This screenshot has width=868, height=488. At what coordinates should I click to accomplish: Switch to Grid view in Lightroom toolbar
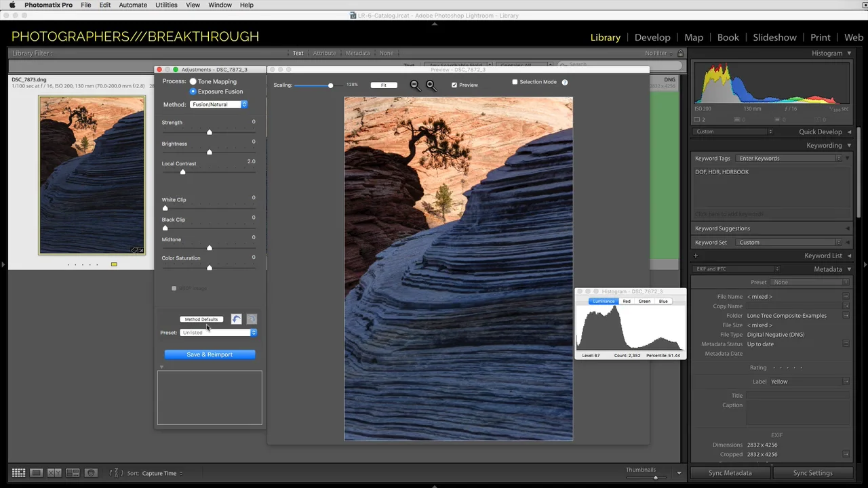point(19,473)
